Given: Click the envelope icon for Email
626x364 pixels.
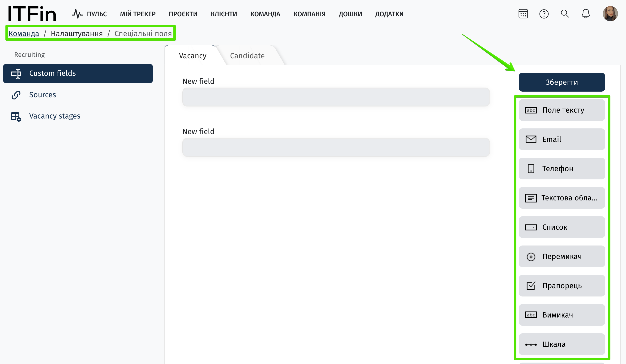Looking at the screenshot, I should click(x=531, y=139).
